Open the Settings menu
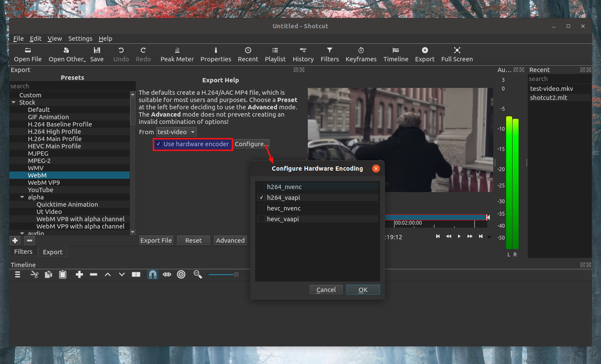This screenshot has width=601, height=364. click(80, 39)
